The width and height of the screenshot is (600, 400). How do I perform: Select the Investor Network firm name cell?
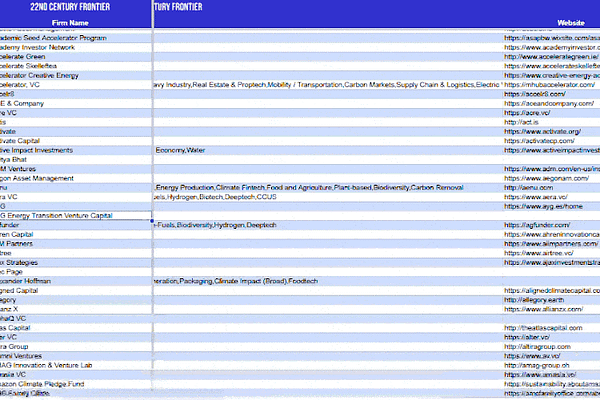coord(76,47)
